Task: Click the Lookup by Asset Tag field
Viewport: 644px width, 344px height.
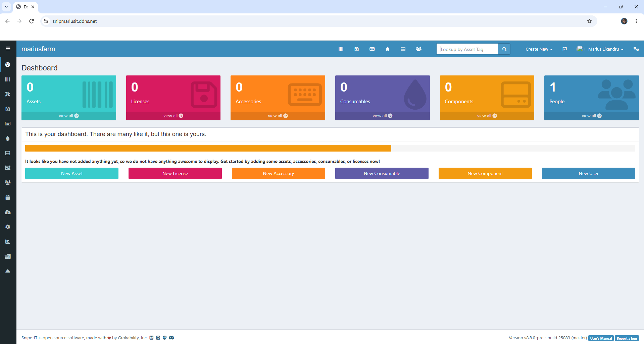Action: tap(467, 49)
